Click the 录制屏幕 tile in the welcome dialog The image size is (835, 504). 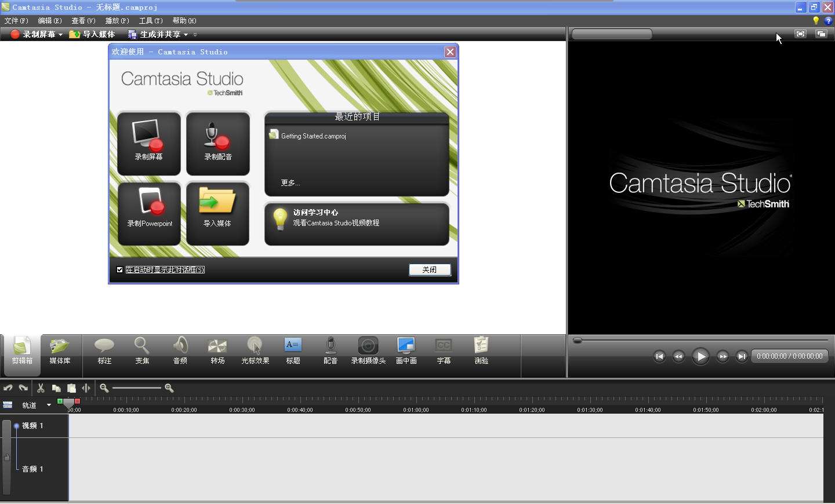point(149,143)
